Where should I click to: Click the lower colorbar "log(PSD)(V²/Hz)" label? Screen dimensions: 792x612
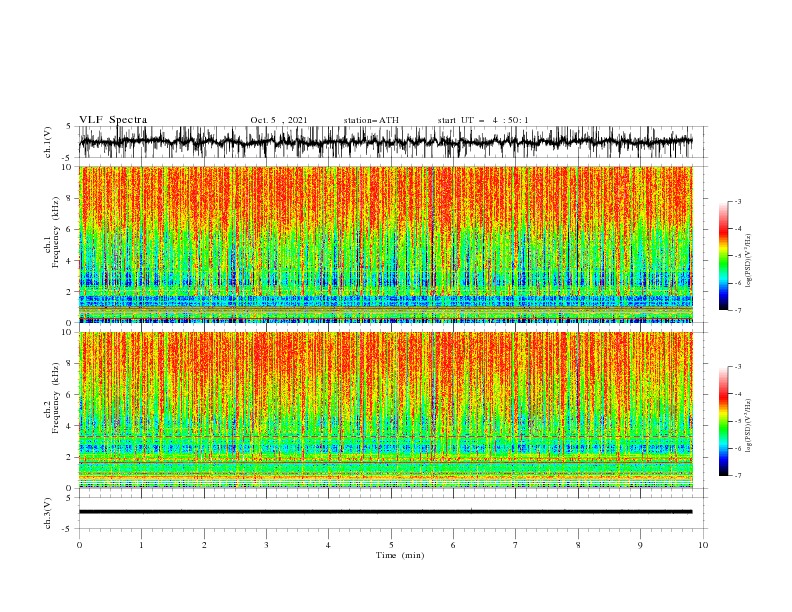point(748,426)
